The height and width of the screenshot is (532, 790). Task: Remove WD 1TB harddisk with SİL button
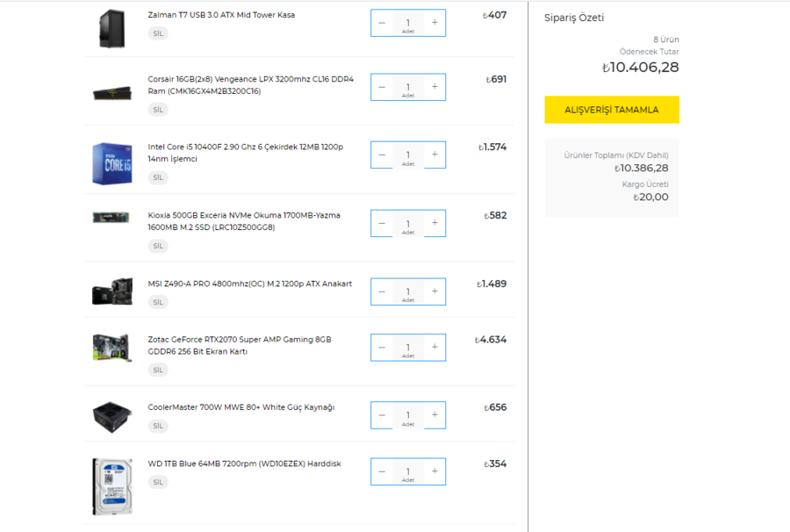pos(158,482)
